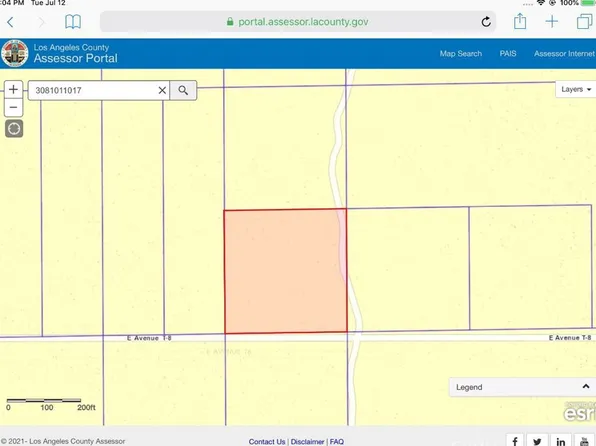Open the PAIS menu item
596x446 pixels.
pyautogui.click(x=508, y=54)
